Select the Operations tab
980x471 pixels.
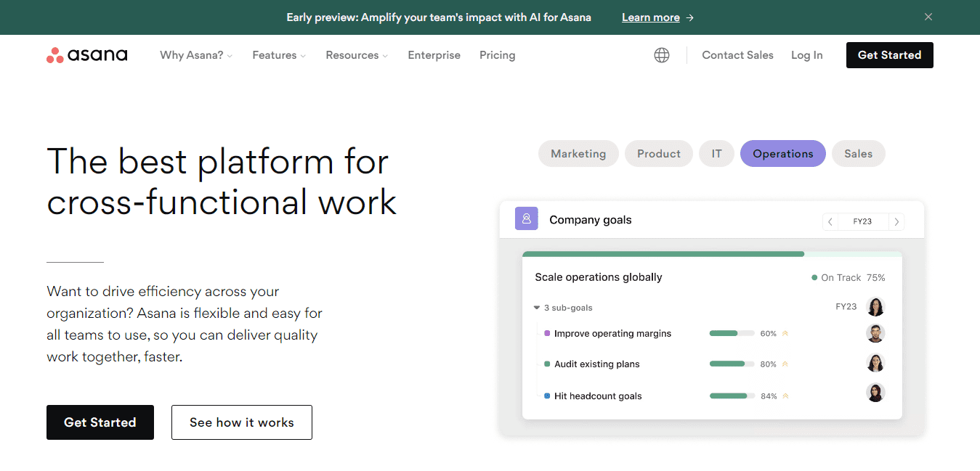tap(783, 154)
